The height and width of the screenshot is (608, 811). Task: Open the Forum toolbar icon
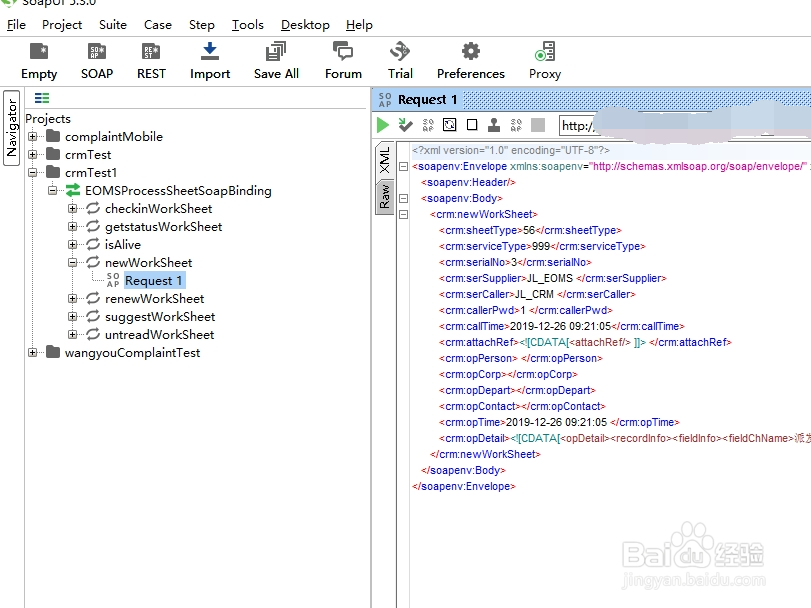[x=343, y=62]
